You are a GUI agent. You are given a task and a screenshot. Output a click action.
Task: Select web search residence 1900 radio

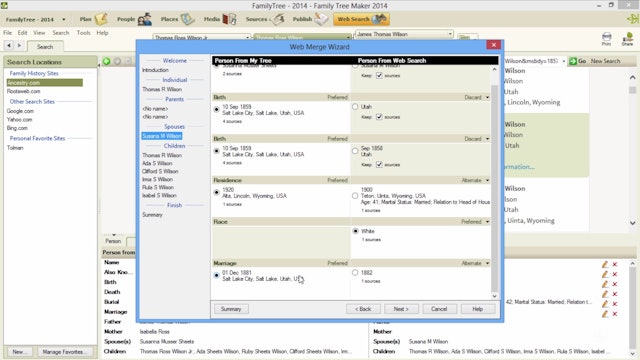coord(355,196)
